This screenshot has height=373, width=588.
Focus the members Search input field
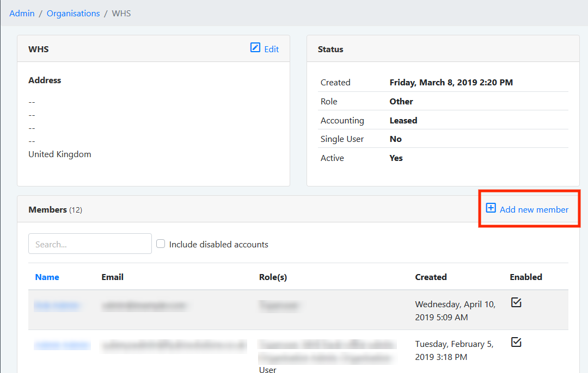[90, 244]
